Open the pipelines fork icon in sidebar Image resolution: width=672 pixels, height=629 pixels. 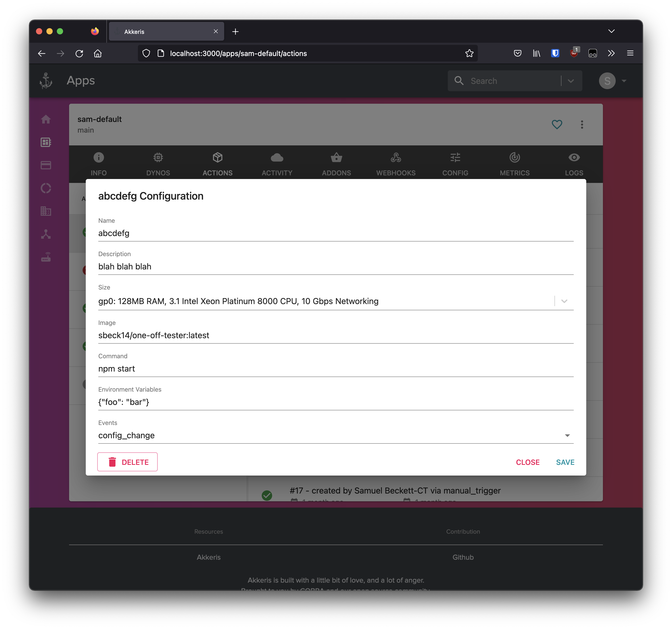click(46, 234)
